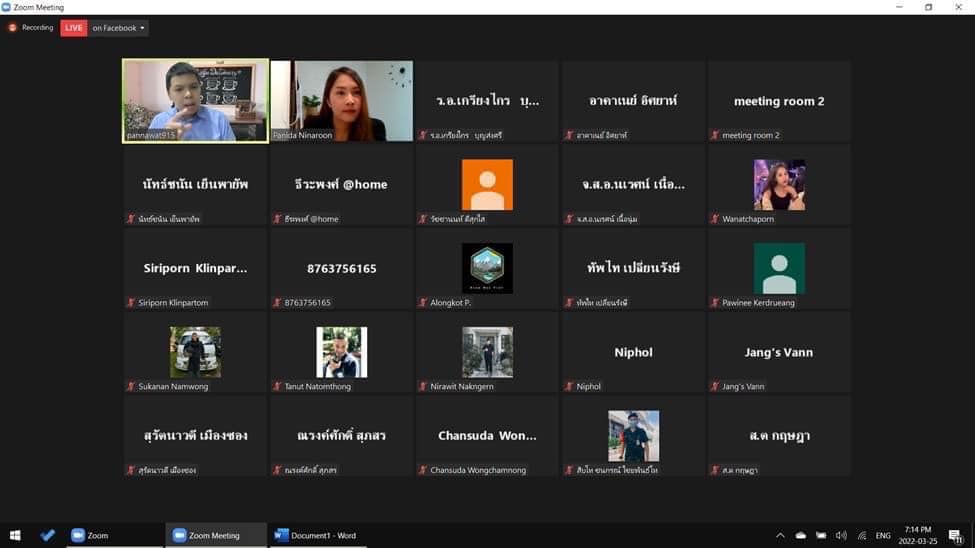
Task: Click Sukanan Namwong's profile photo
Action: pyautogui.click(x=195, y=352)
